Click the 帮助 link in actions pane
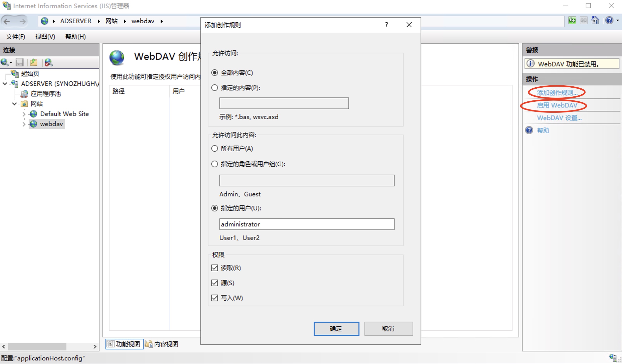This screenshot has height=364, width=622. click(x=543, y=130)
